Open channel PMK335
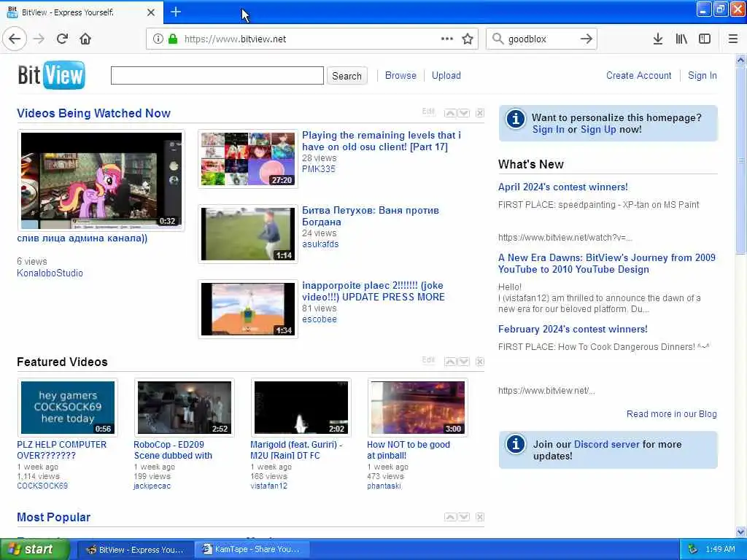 (x=318, y=169)
